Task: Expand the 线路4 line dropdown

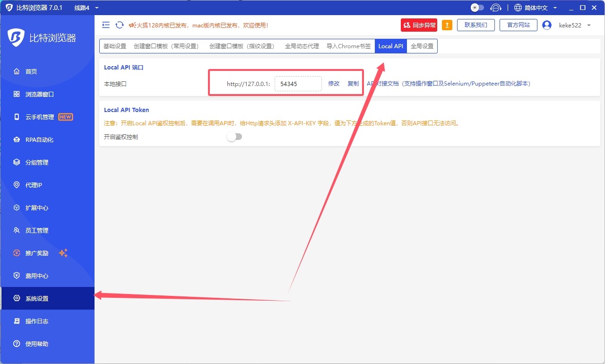Action: tap(86, 8)
